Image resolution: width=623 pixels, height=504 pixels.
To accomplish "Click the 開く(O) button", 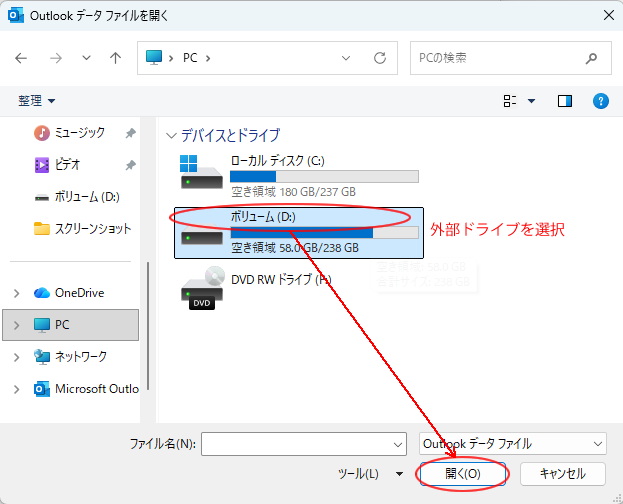I will click(x=462, y=474).
